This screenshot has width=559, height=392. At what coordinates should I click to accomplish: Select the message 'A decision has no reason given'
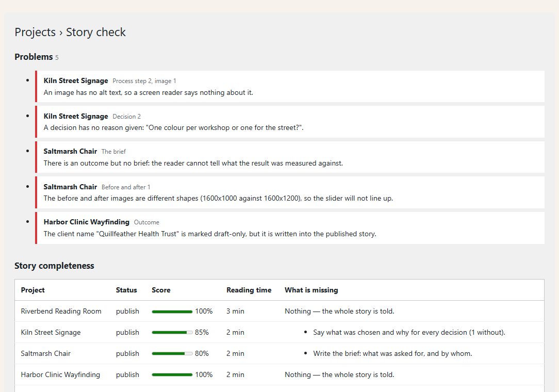[174, 127]
